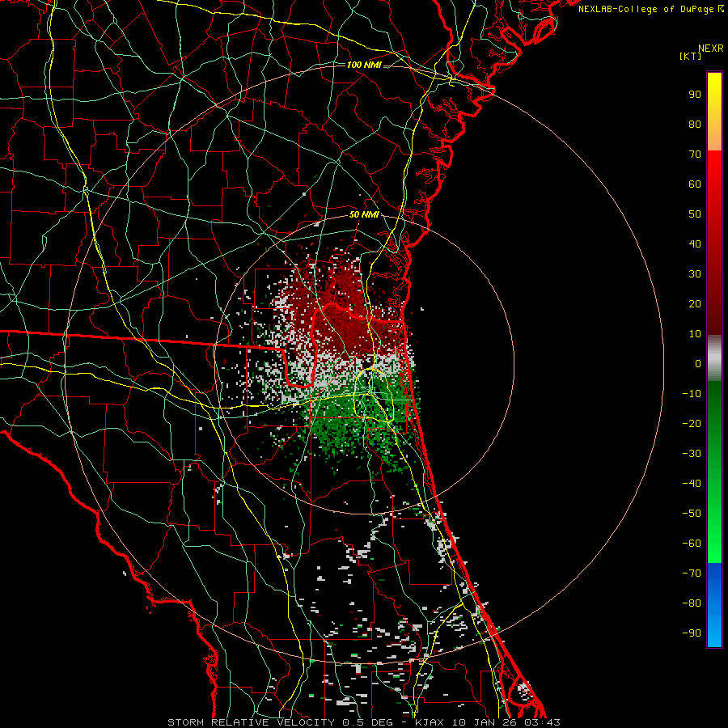
Task: Click the -70 value on velocity scale
Action: click(x=692, y=574)
